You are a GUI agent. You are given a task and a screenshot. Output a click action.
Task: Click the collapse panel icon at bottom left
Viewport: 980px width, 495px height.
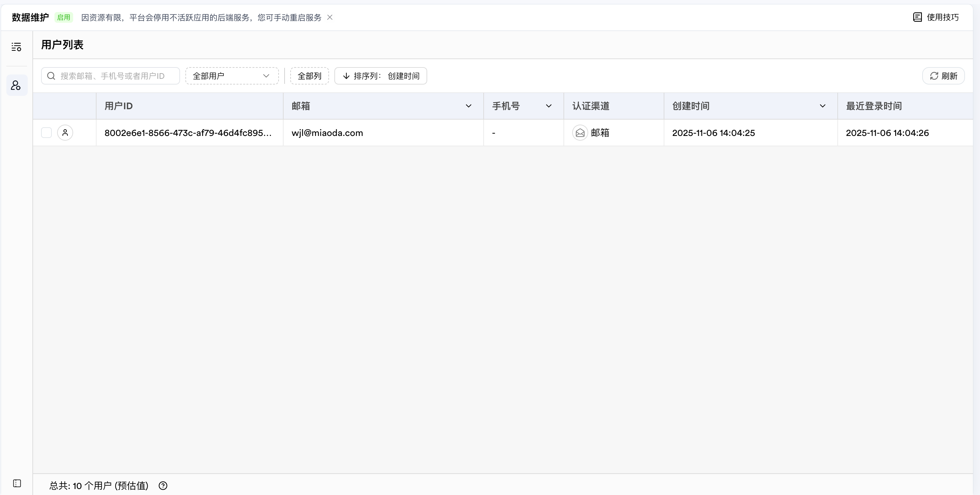coord(17,483)
